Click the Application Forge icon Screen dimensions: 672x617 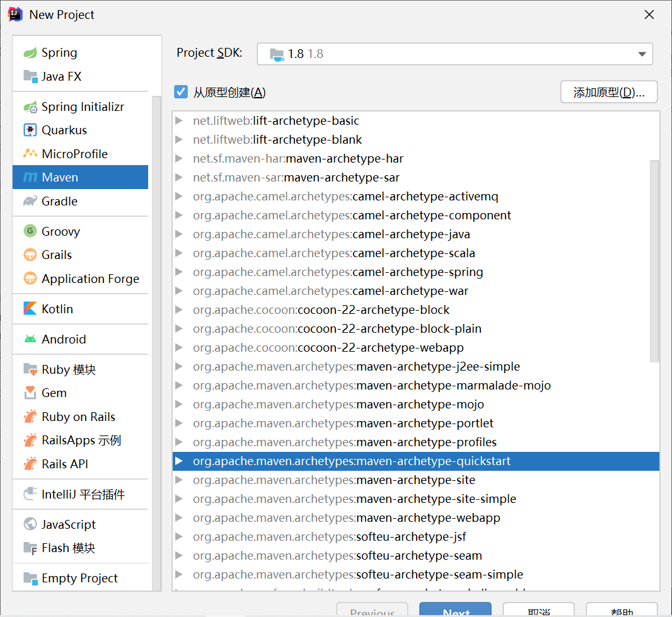(x=30, y=279)
